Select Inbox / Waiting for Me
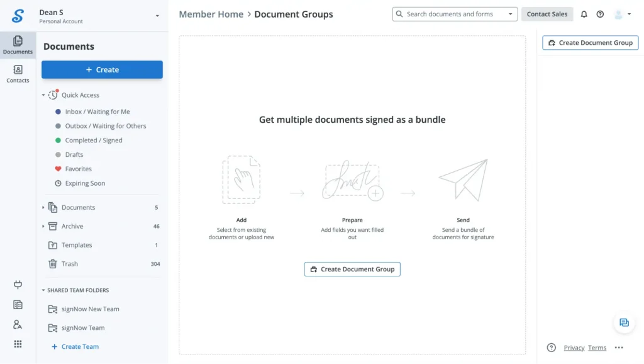644x364 pixels. [x=97, y=111]
